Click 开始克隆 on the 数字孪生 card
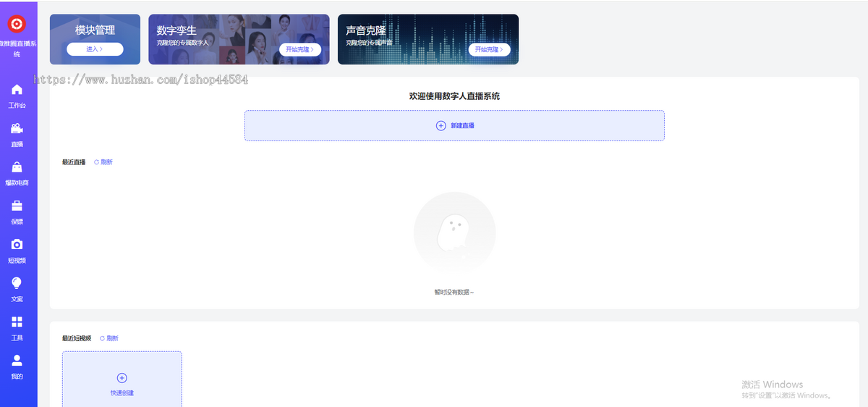Image resolution: width=868 pixels, height=407 pixels. 299,50
